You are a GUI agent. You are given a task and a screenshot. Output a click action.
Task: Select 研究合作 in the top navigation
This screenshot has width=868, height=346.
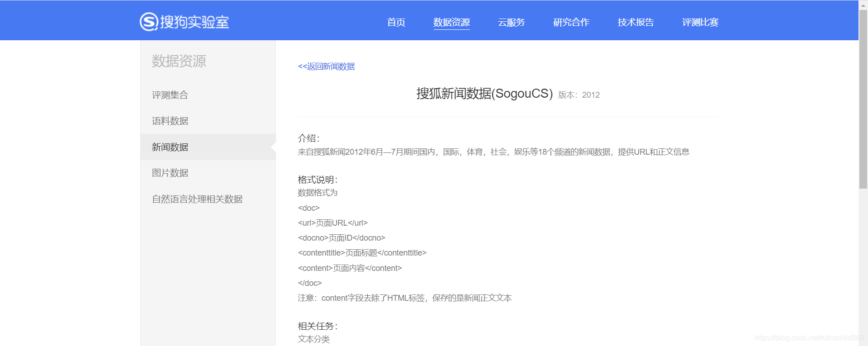[571, 22]
